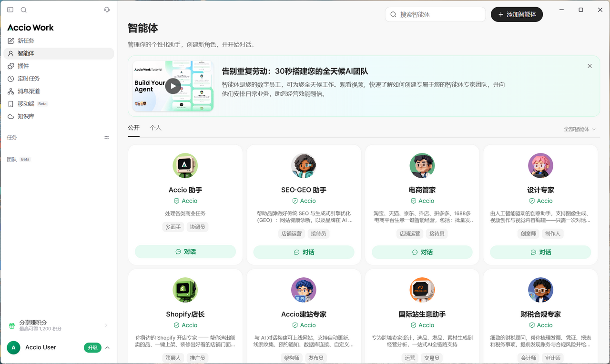Screen dimensions: 610x364
Task: Select 智能体 in the sidebar
Action: point(59,53)
